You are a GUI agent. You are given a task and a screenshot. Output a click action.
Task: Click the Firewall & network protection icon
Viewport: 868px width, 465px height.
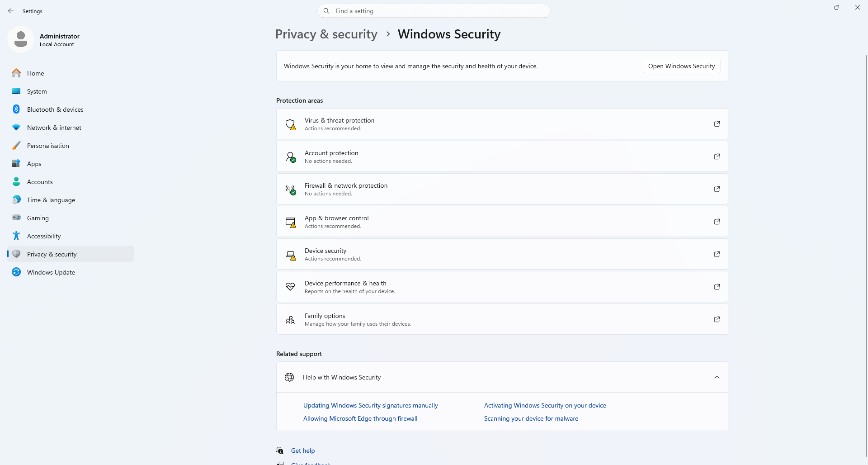click(290, 190)
